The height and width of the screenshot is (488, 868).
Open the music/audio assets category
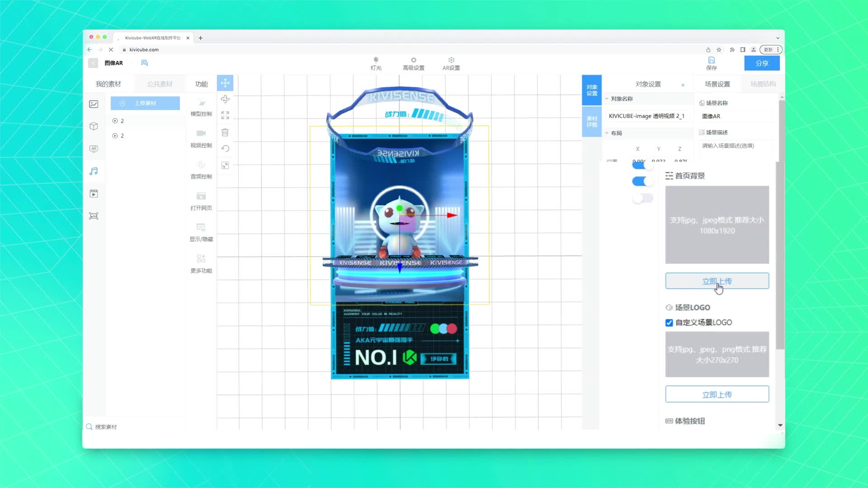click(x=94, y=171)
